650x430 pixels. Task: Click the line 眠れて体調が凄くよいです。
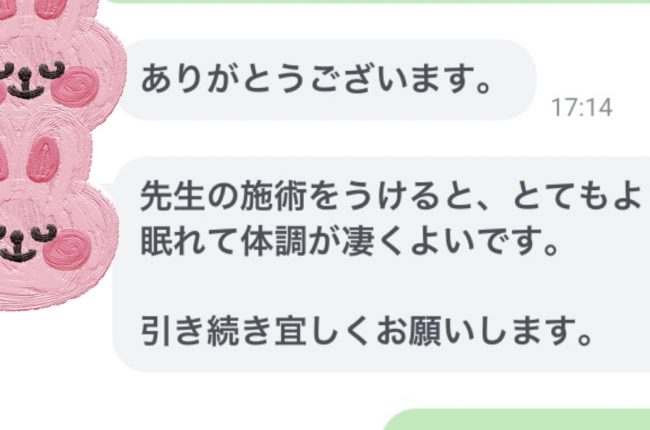[x=349, y=241]
